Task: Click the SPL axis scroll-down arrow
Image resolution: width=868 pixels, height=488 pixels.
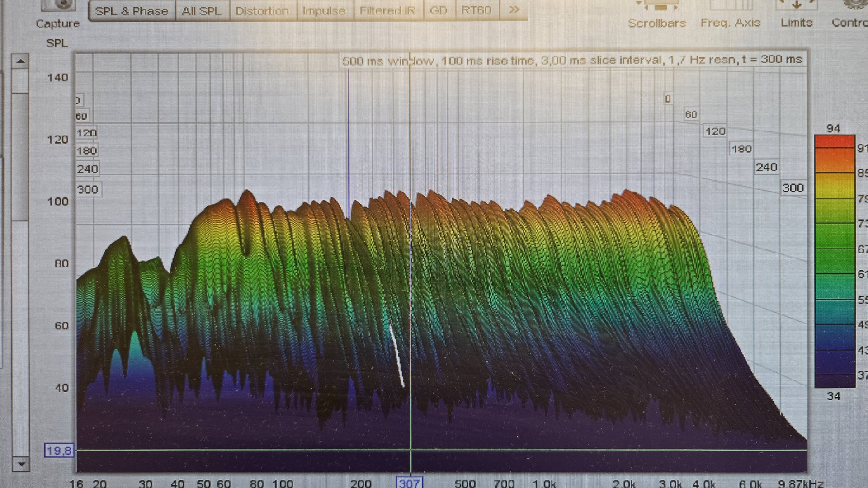Action: [x=21, y=464]
